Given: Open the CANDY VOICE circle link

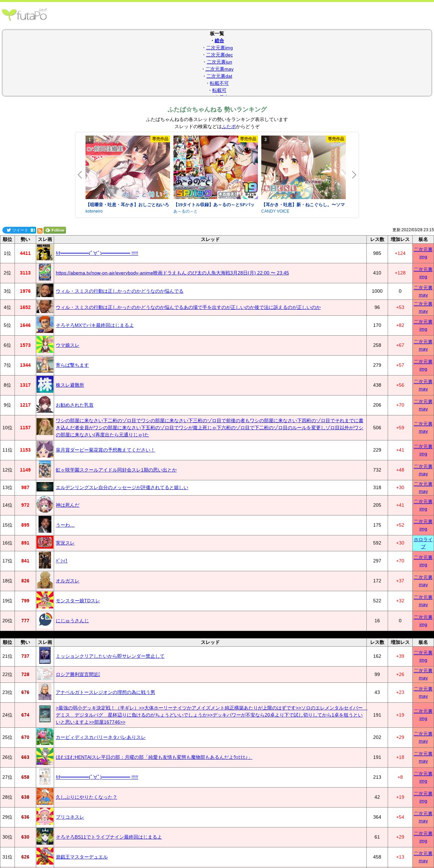Looking at the screenshot, I should (x=275, y=211).
